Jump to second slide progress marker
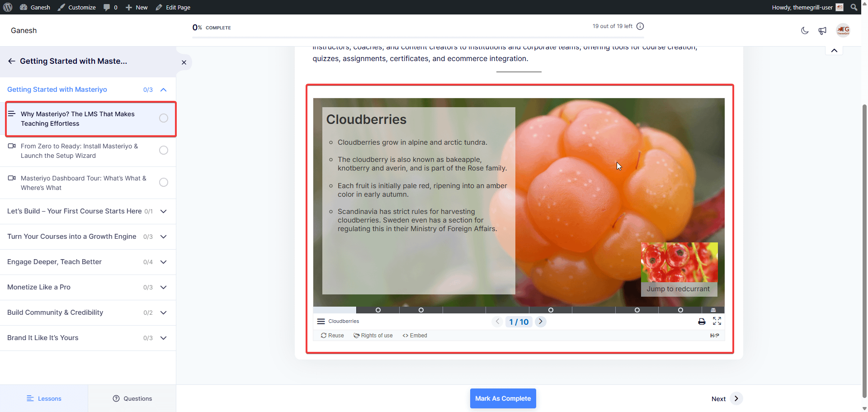The width and height of the screenshot is (868, 412). point(378,310)
